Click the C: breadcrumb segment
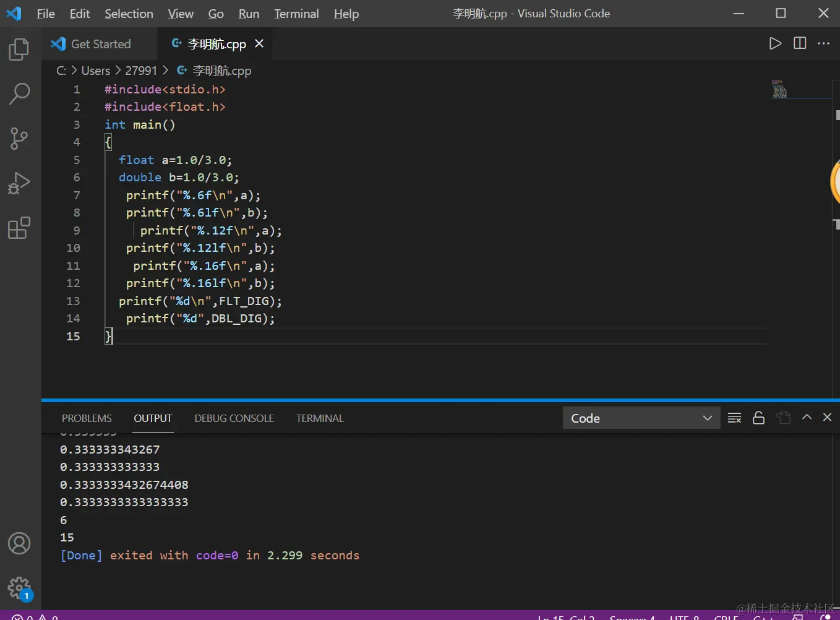This screenshot has height=620, width=840. pos(61,71)
